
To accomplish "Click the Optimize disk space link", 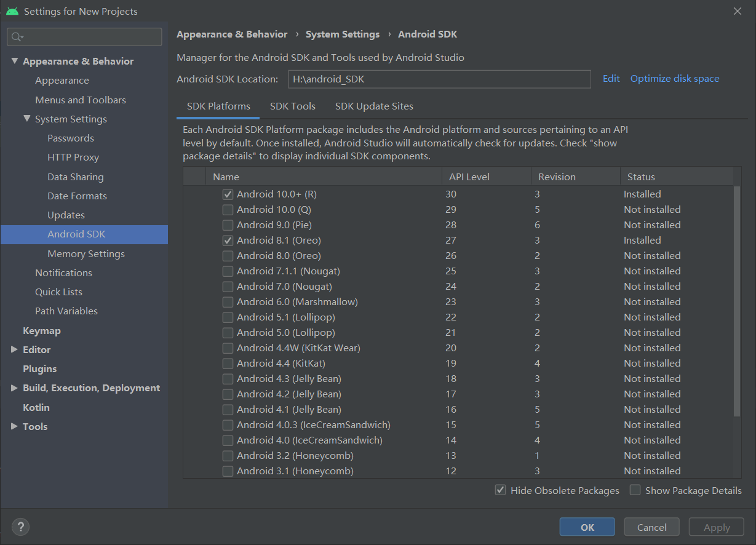I will [x=675, y=79].
